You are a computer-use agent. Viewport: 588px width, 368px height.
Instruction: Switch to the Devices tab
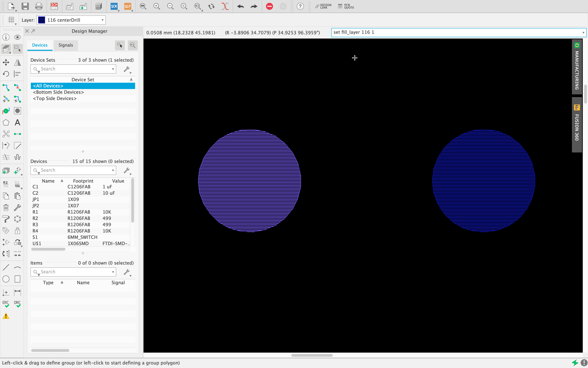[40, 45]
